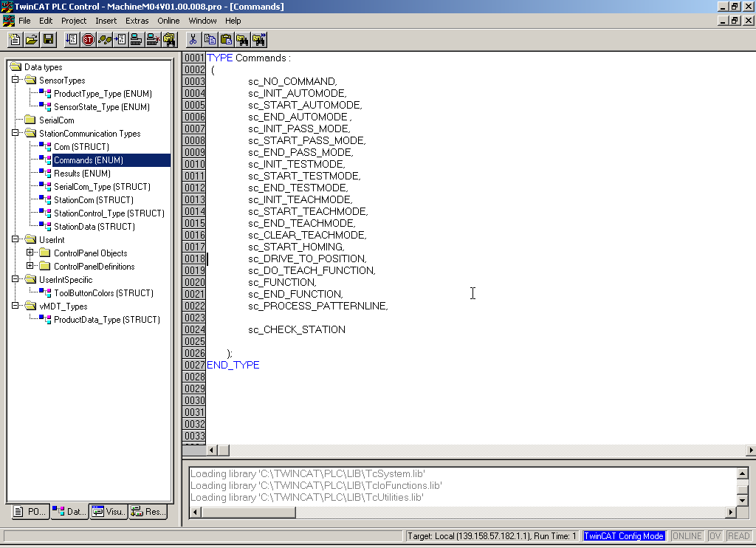Step over with the footprints icon
Screen dimensions: 756x548
point(104,40)
